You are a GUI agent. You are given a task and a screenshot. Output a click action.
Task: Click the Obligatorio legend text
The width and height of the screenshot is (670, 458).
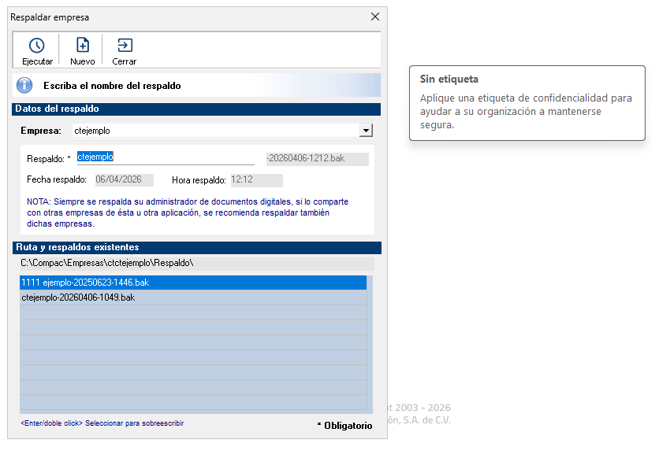[x=345, y=426]
